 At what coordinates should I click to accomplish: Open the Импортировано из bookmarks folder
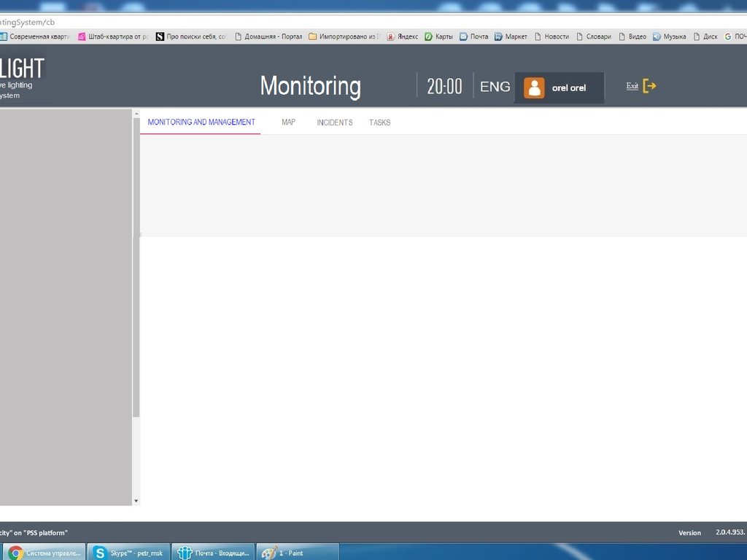[344, 36]
